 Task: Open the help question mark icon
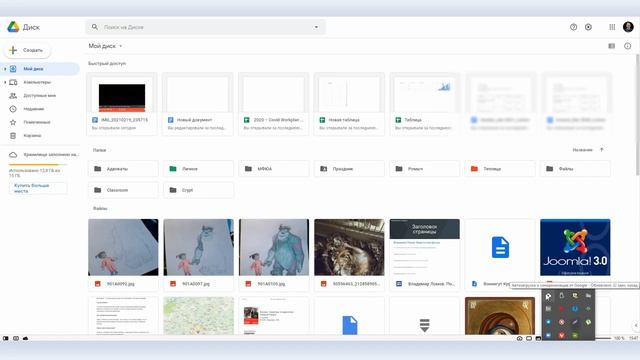tap(573, 27)
